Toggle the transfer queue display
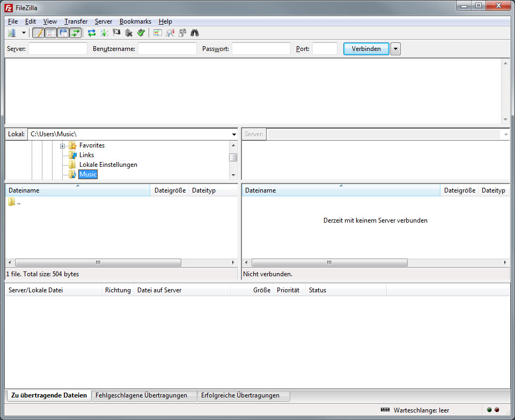Screen dimensions: 515x420 76,33
